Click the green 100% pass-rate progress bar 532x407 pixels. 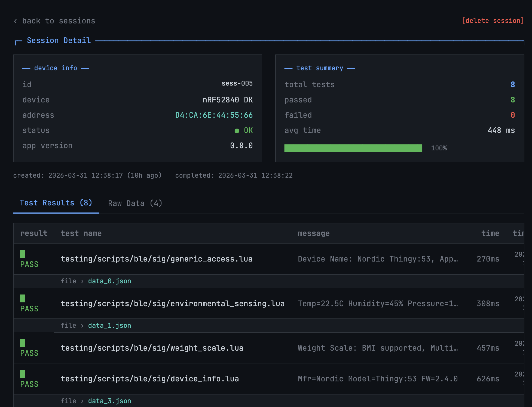[x=353, y=148]
